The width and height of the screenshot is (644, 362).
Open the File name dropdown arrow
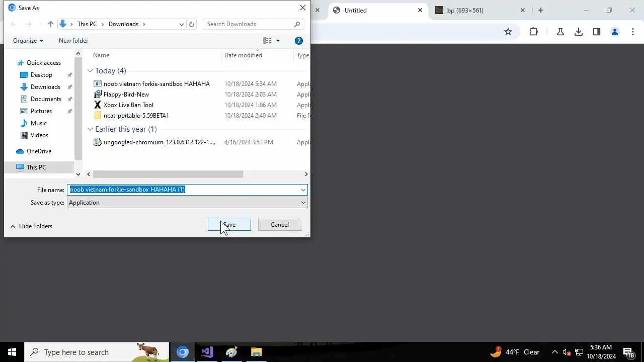pos(303,190)
